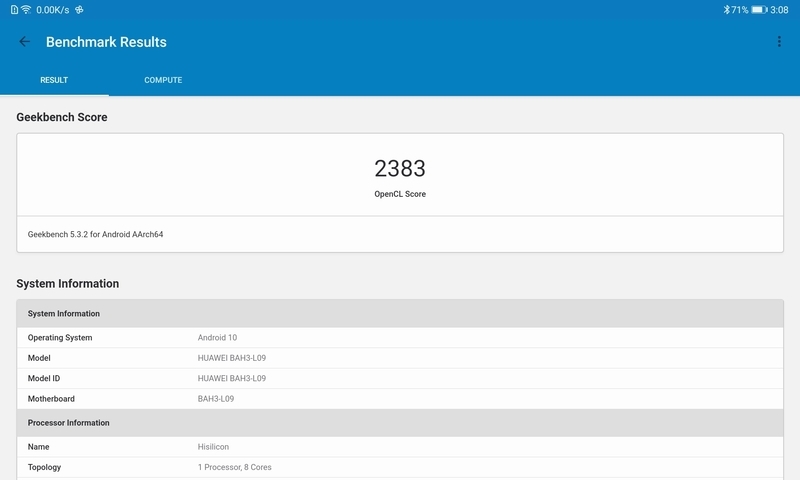Screen dimensions: 800x480
Task: Switch to the COMPUTE tab
Action: 163,80
